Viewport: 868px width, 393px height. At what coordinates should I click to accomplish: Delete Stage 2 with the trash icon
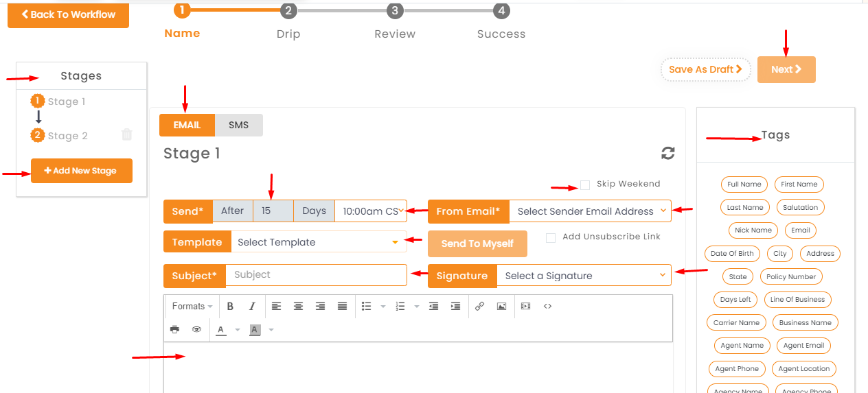[126, 134]
